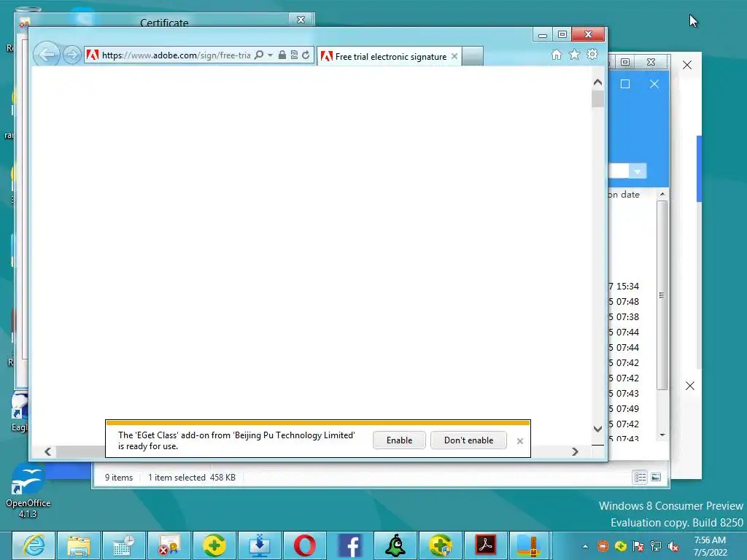Open Adobe Acrobat from the taskbar
The width and height of the screenshot is (747, 560).
[x=486, y=545]
